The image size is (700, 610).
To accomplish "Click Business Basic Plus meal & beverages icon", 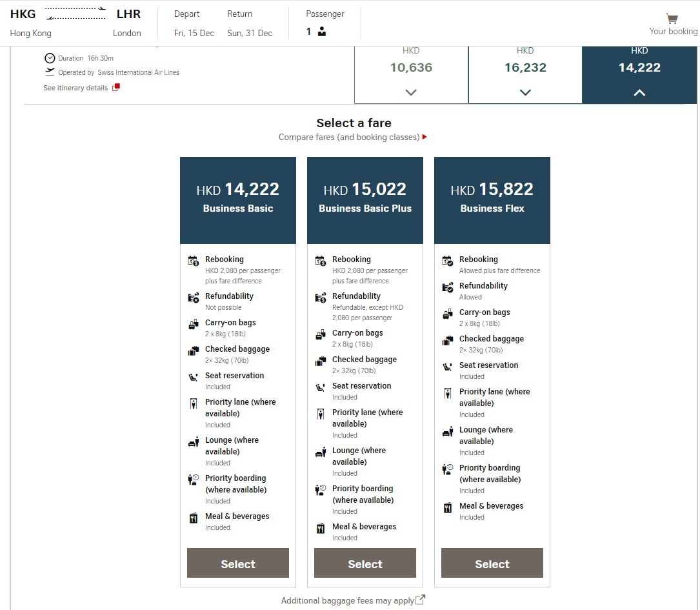I will (321, 528).
